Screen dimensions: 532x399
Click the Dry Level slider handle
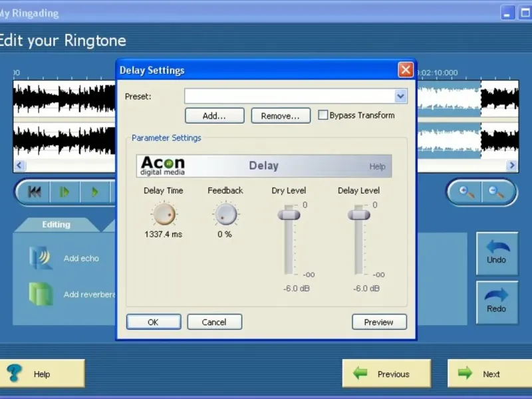tap(289, 215)
